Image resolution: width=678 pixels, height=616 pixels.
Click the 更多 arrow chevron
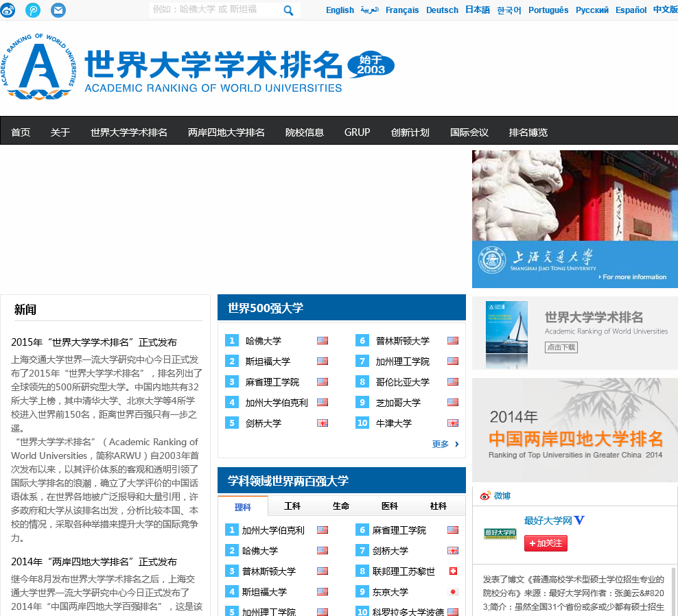pyautogui.click(x=456, y=444)
